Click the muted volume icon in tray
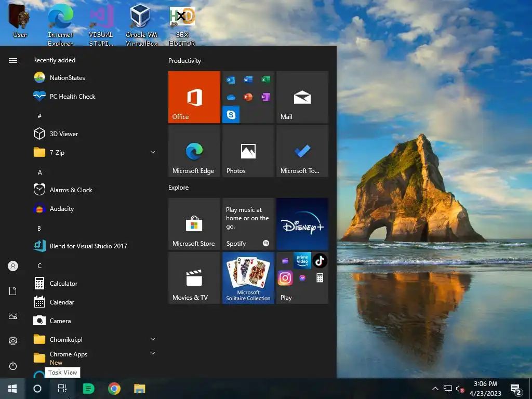532x399 pixels. pyautogui.click(x=460, y=389)
